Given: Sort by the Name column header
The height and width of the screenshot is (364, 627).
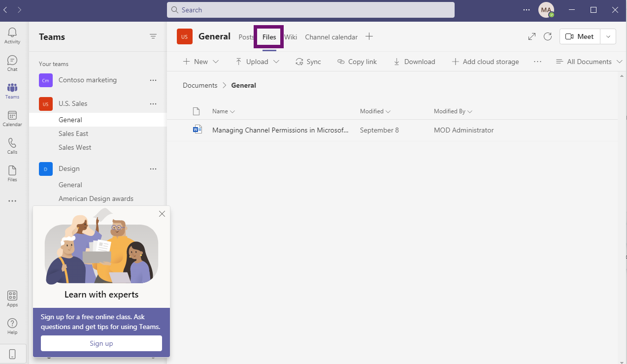Looking at the screenshot, I should (x=224, y=111).
